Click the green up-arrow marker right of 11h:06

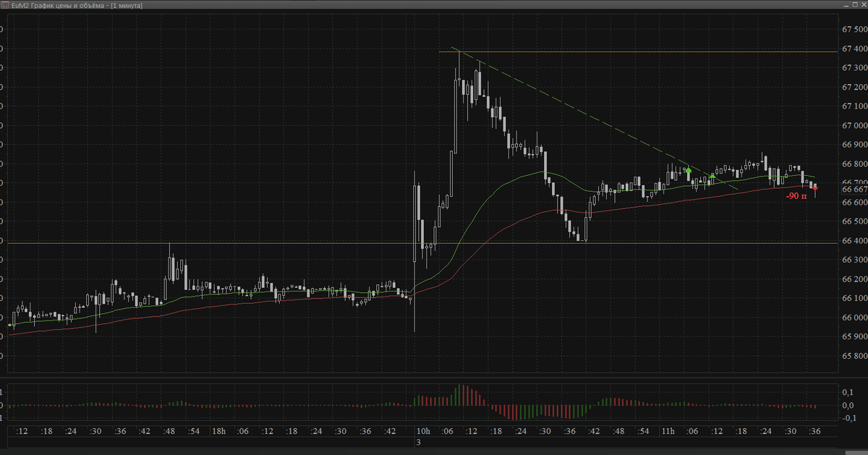[x=713, y=176]
